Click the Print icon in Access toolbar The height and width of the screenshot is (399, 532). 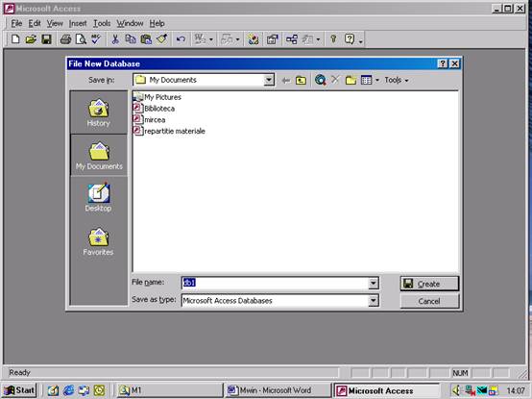[65, 39]
